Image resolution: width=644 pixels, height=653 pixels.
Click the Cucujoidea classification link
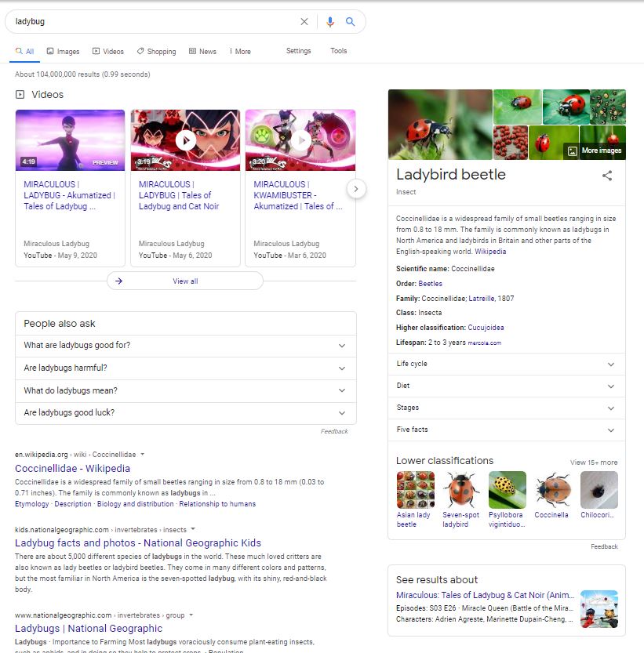click(x=486, y=328)
